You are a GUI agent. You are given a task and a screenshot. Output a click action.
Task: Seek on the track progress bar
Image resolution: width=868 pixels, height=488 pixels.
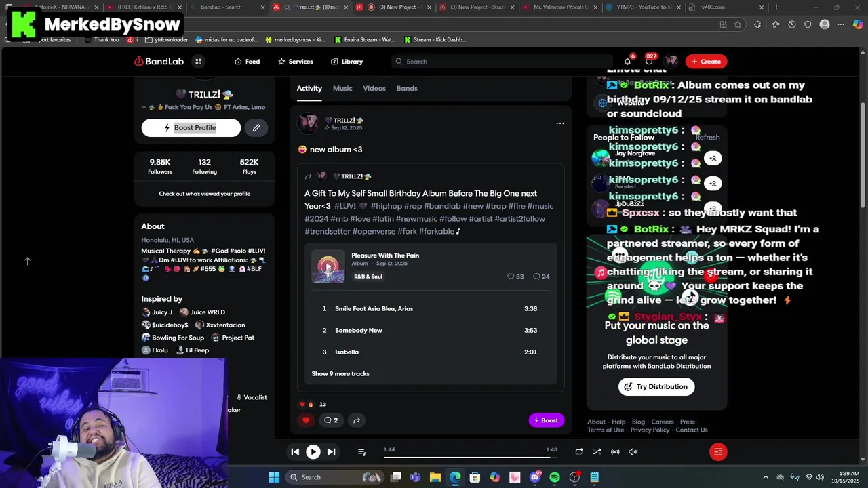(x=471, y=457)
